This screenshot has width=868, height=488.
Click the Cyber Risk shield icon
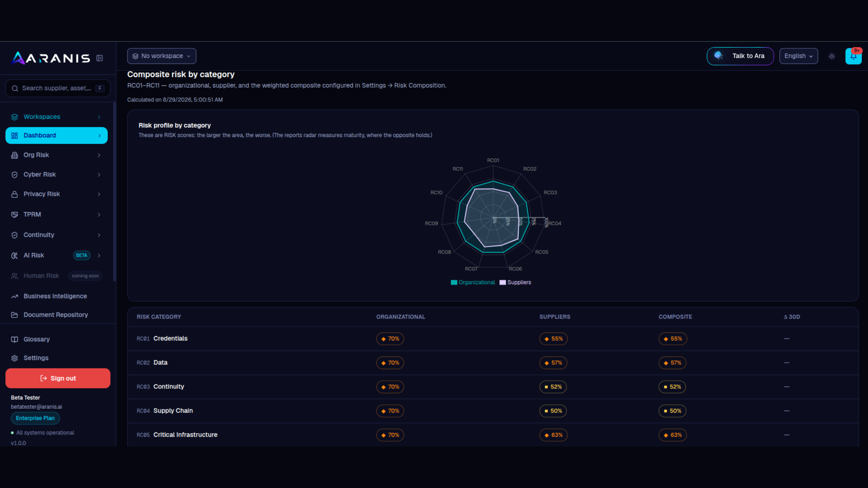(x=15, y=175)
